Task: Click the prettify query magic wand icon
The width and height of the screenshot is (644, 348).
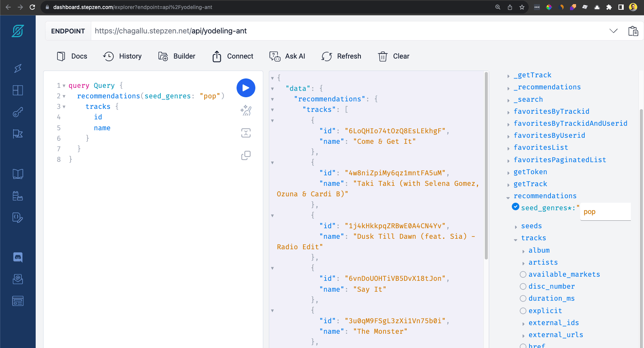Action: click(246, 110)
